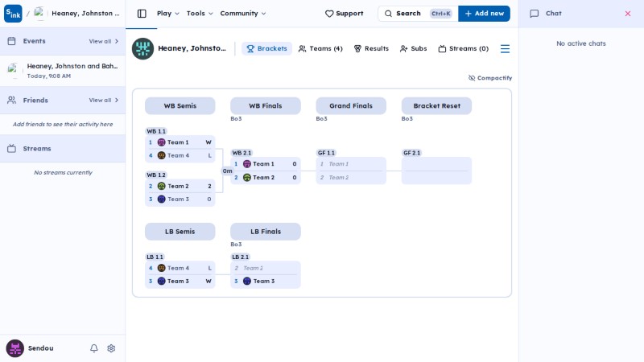
Task: Toggle the Compactify view option
Action: coord(490,78)
